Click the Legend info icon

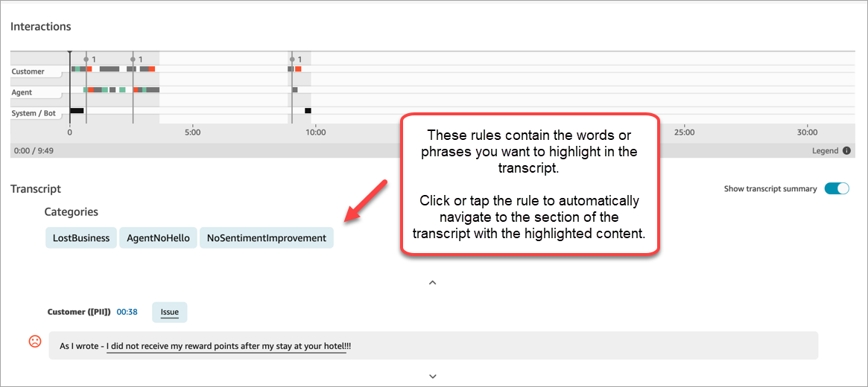click(x=846, y=150)
